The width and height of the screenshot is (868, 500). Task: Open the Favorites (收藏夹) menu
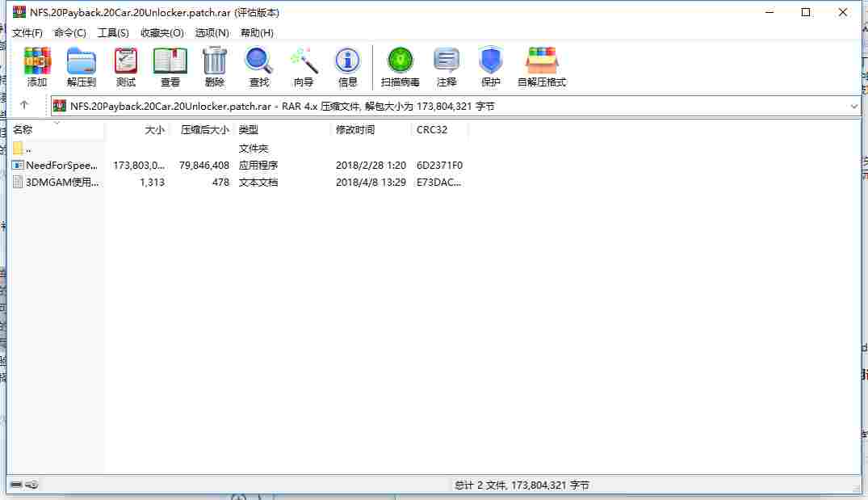(162, 32)
